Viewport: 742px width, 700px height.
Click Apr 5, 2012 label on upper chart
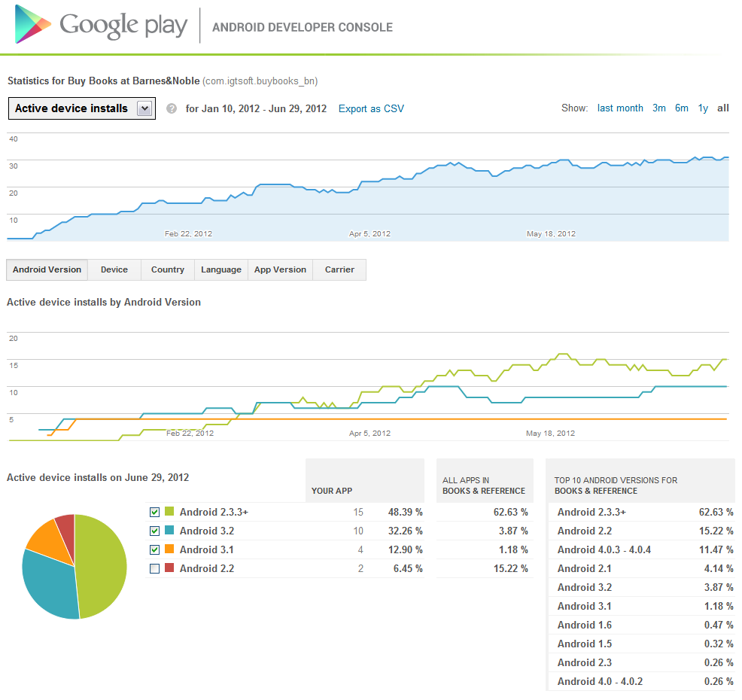pyautogui.click(x=369, y=234)
